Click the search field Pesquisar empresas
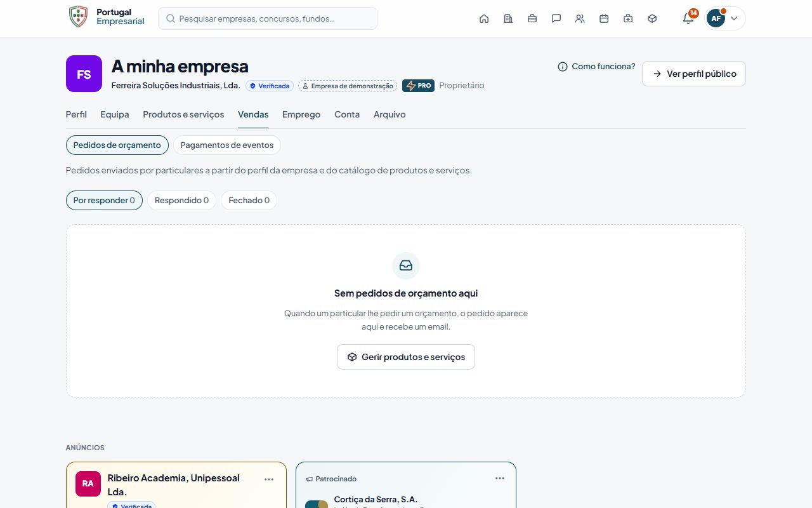This screenshot has width=812, height=508. pos(268,18)
